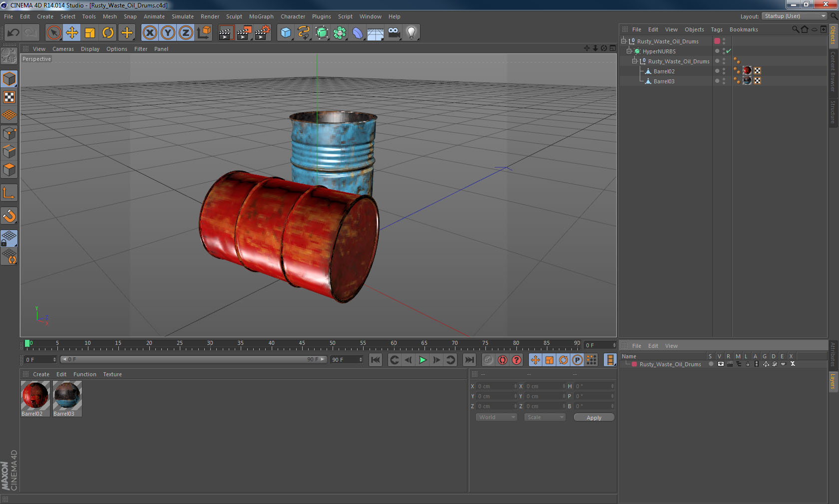Collapse nested Rusty_Waste_Oil_Drums null
Image resolution: width=839 pixels, height=504 pixels.
point(635,61)
